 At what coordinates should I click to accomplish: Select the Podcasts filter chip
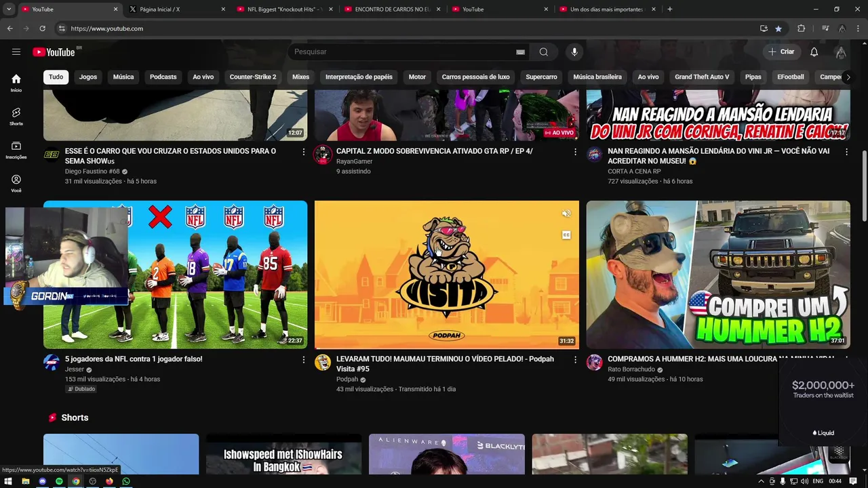pos(163,77)
